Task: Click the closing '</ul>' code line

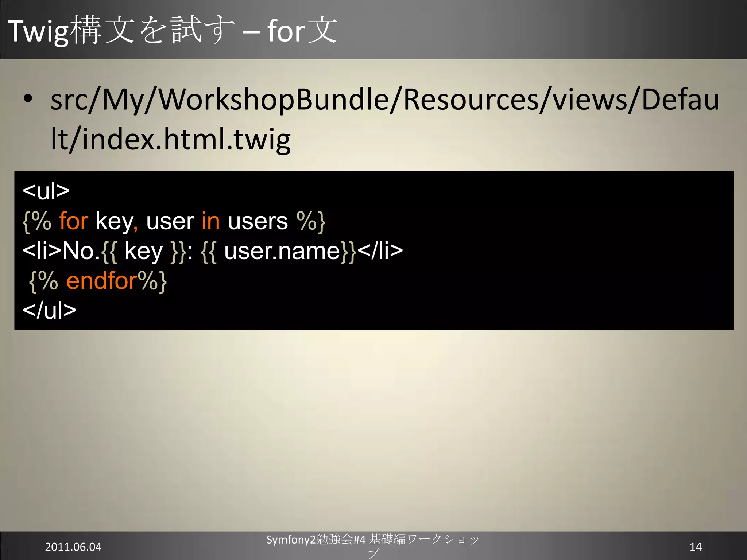Action: point(50,310)
